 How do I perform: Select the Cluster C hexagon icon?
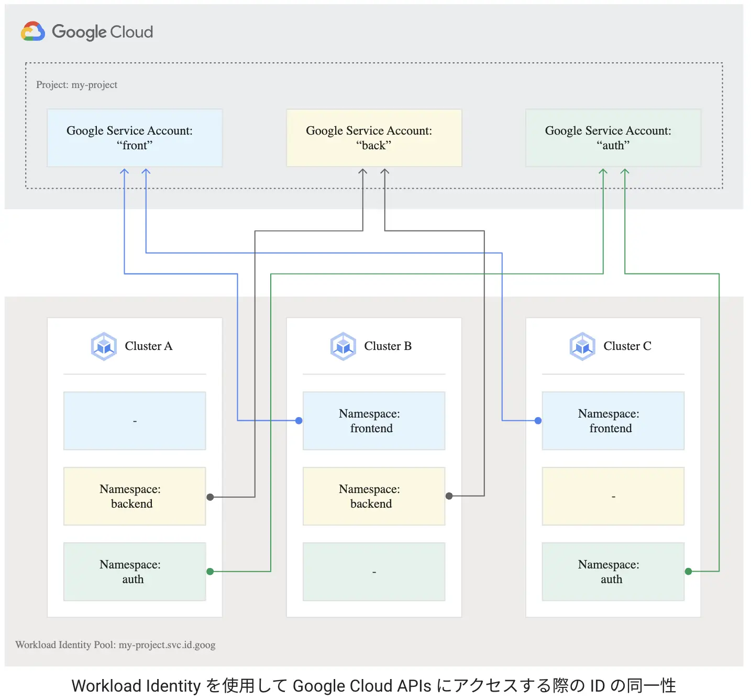pyautogui.click(x=582, y=346)
